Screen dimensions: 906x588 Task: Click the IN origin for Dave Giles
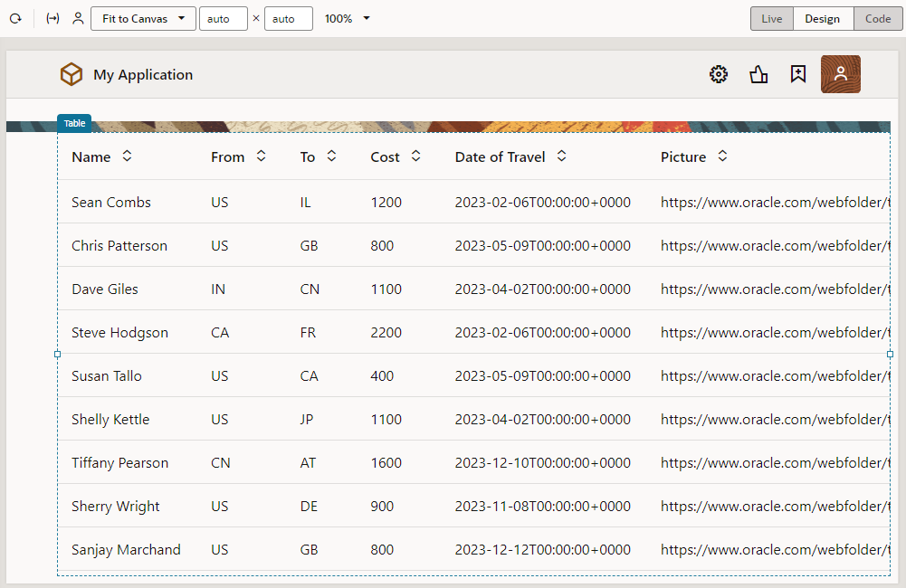click(218, 289)
